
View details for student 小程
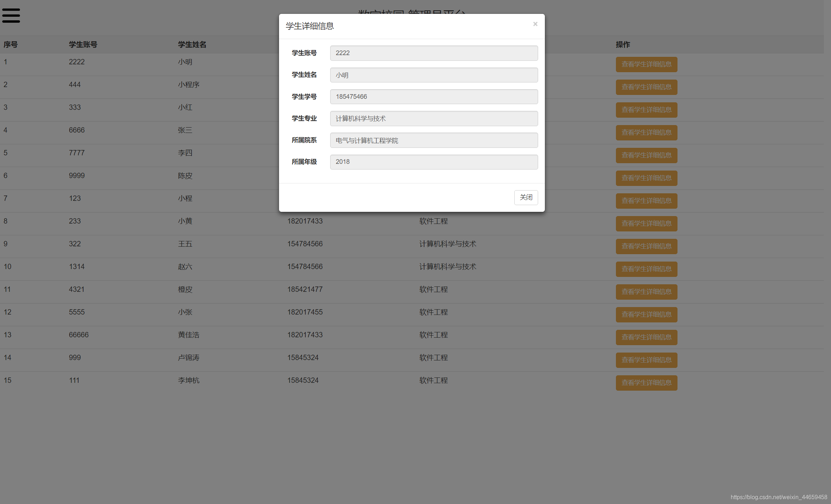[647, 201]
